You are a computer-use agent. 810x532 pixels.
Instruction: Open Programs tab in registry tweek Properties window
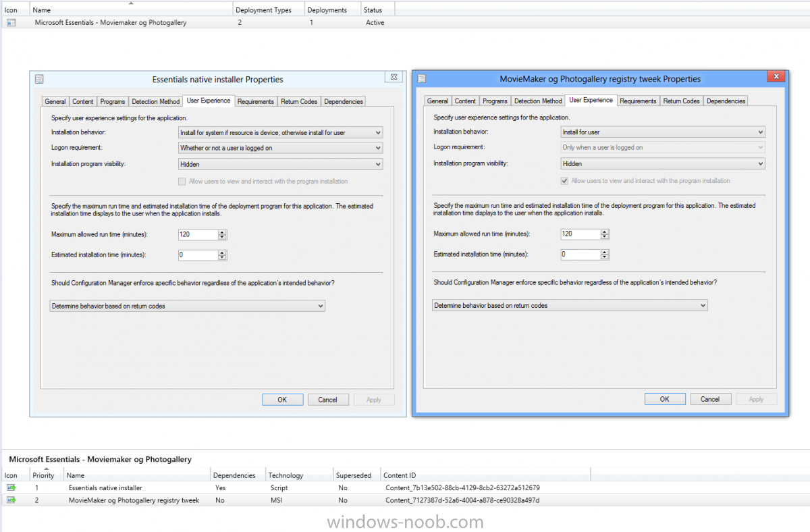point(495,101)
